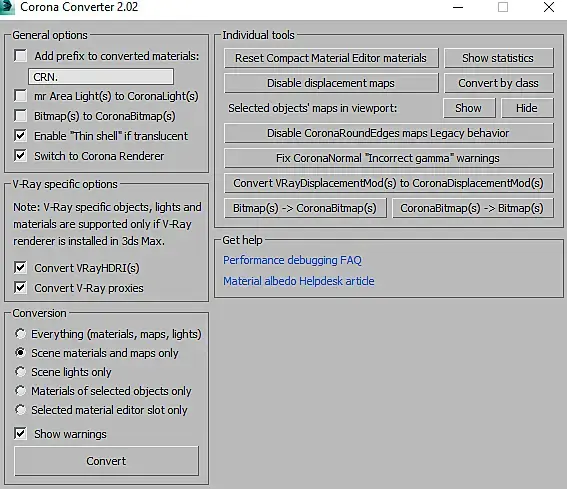Screen dimensions: 567x489
Task: Open Convert by class tool
Action: point(499,83)
